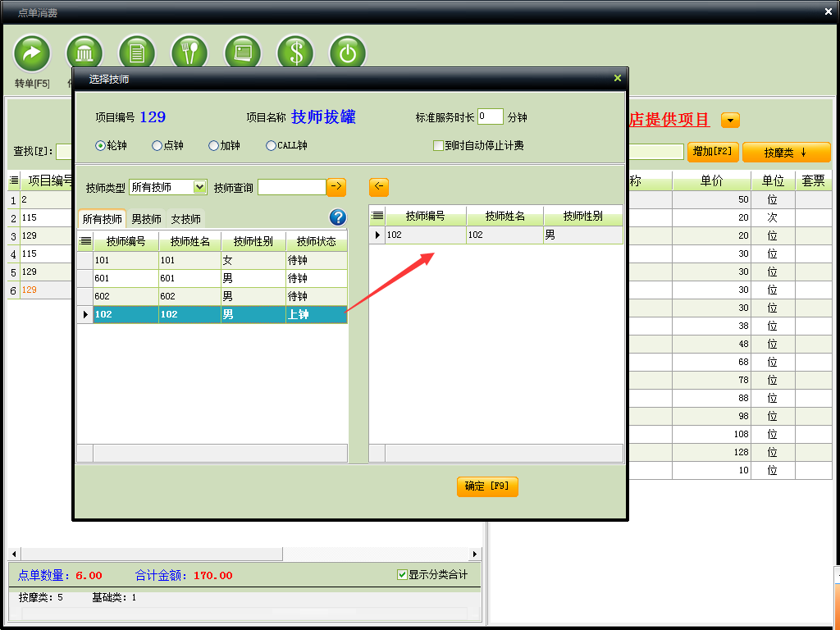
Task: Click the picture card toolbar icon
Action: click(x=243, y=54)
